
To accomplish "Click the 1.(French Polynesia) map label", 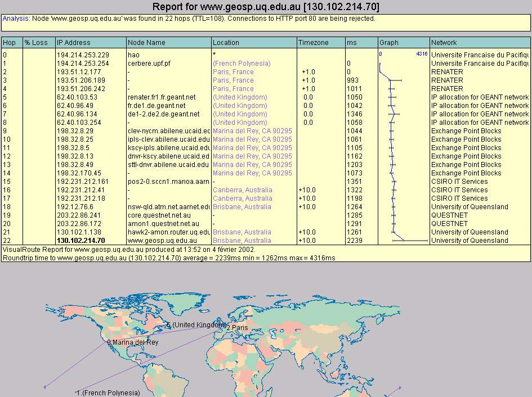I will [x=108, y=393].
